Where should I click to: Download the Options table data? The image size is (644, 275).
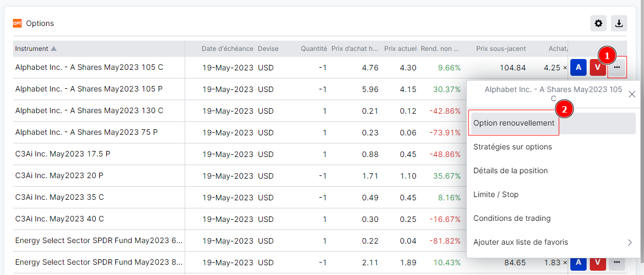coord(619,23)
